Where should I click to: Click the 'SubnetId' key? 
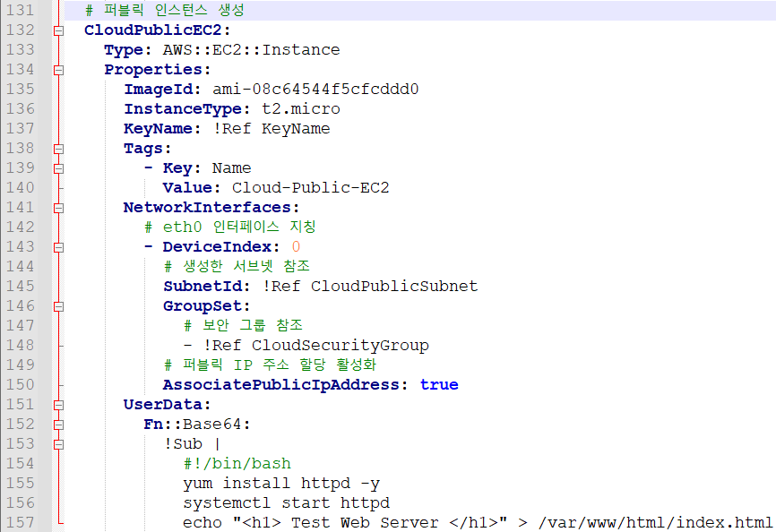202,287
